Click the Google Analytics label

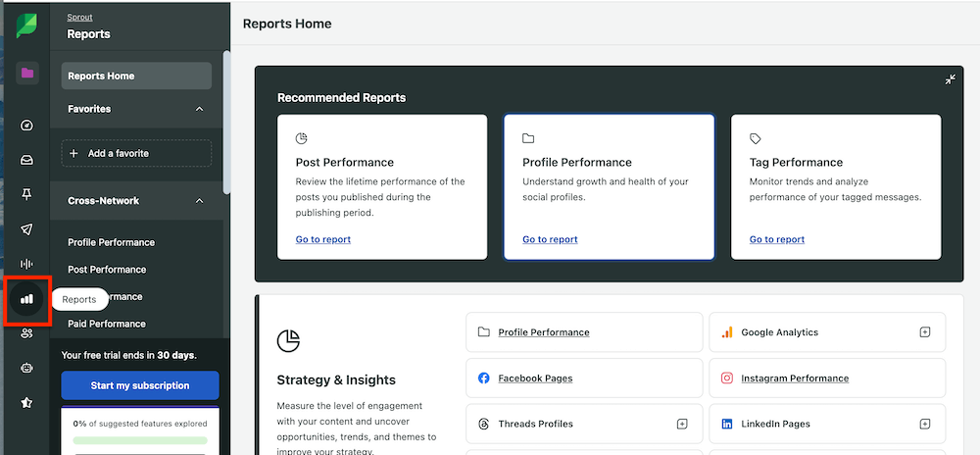tap(779, 332)
